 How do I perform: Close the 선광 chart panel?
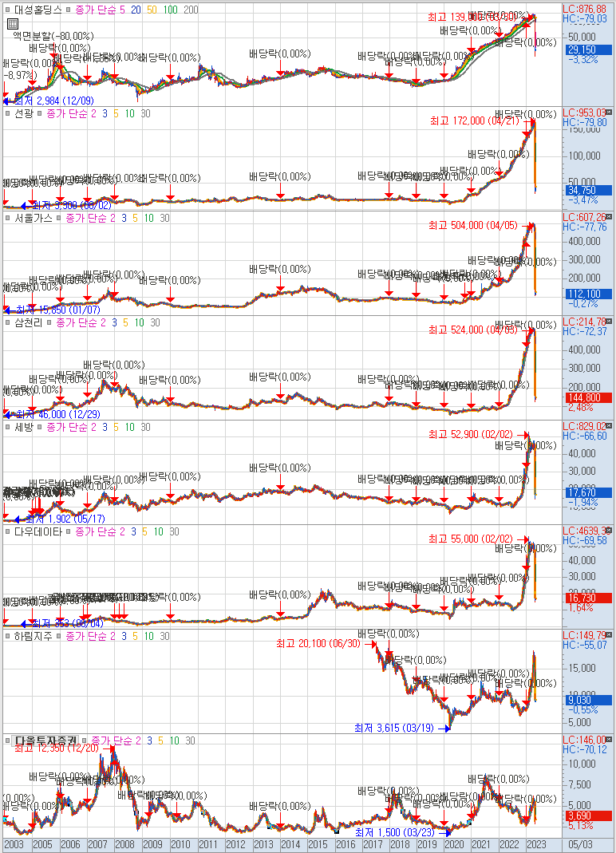[x=609, y=112]
